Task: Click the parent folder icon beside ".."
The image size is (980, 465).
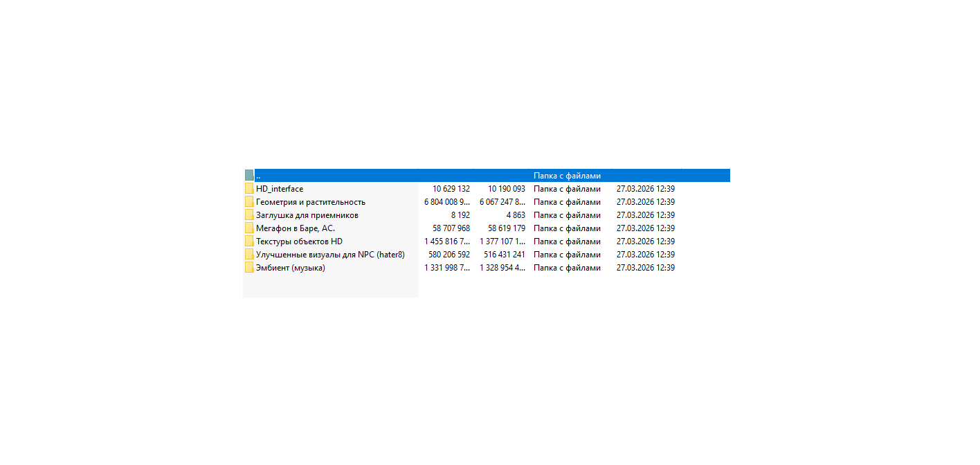Action: click(249, 176)
